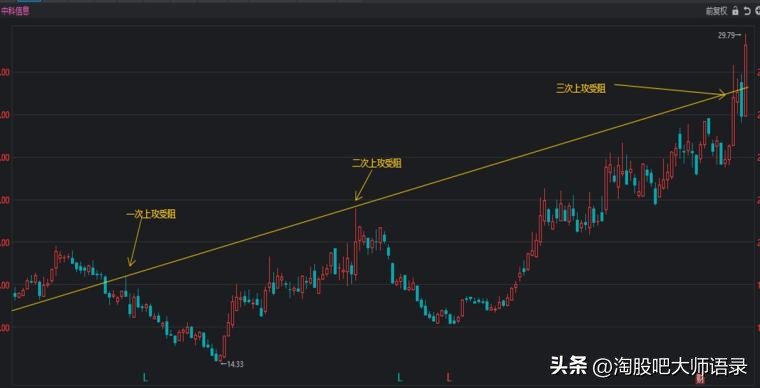
Task: Click the 14.33 low price label
Action: [x=235, y=364]
